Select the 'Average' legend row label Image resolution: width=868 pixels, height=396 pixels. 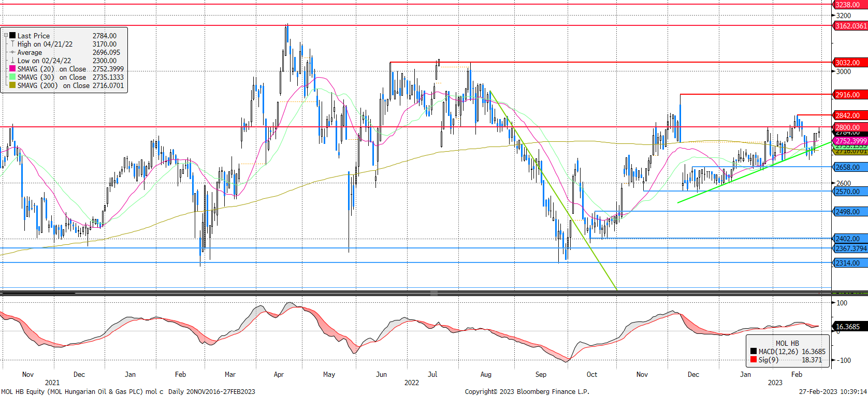[30, 52]
